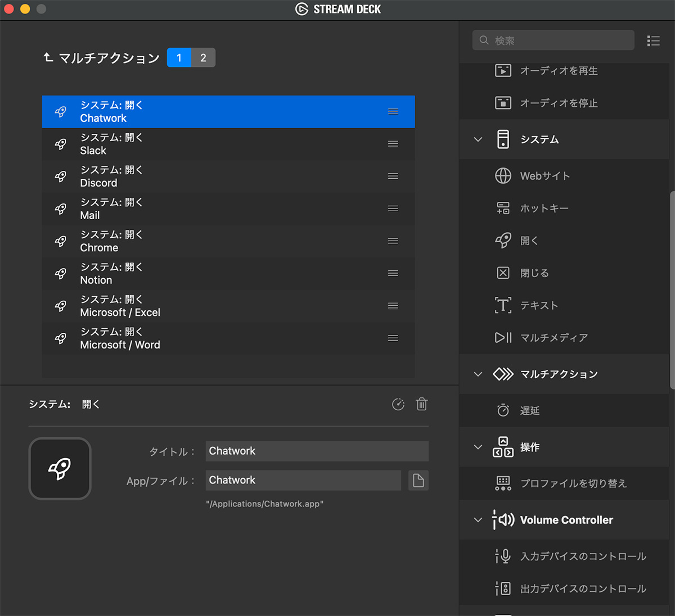Click the App/ファイル field containing Chatwork
This screenshot has height=616, width=675.
pyautogui.click(x=303, y=481)
